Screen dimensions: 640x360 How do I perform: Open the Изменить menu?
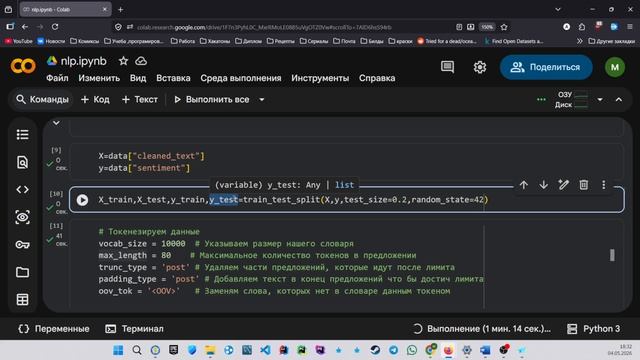click(99, 78)
